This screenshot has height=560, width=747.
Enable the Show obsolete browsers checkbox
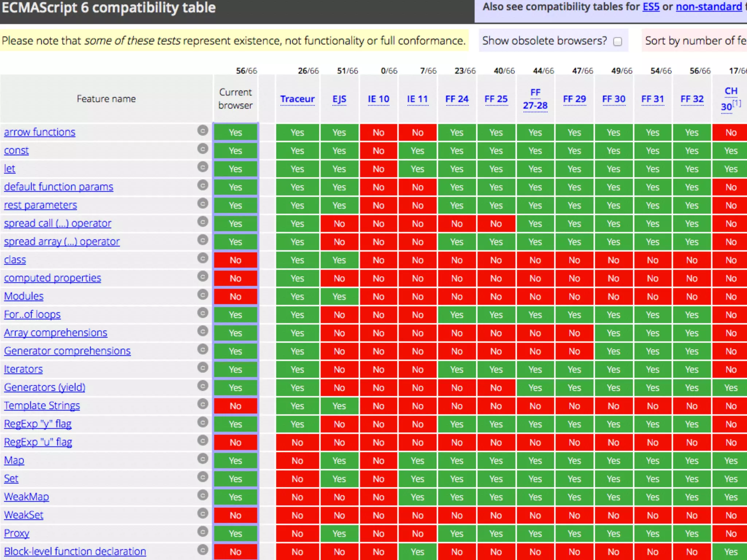point(618,42)
